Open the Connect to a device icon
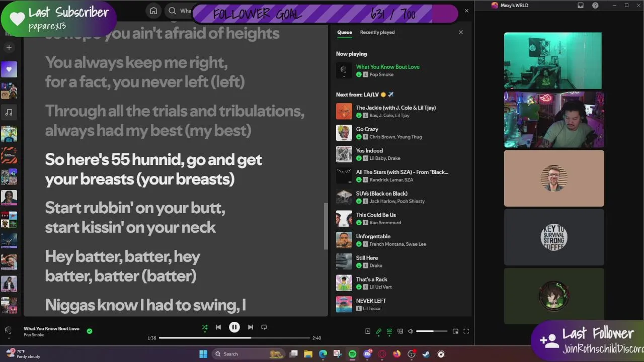This screenshot has width=644, height=362. [x=400, y=331]
